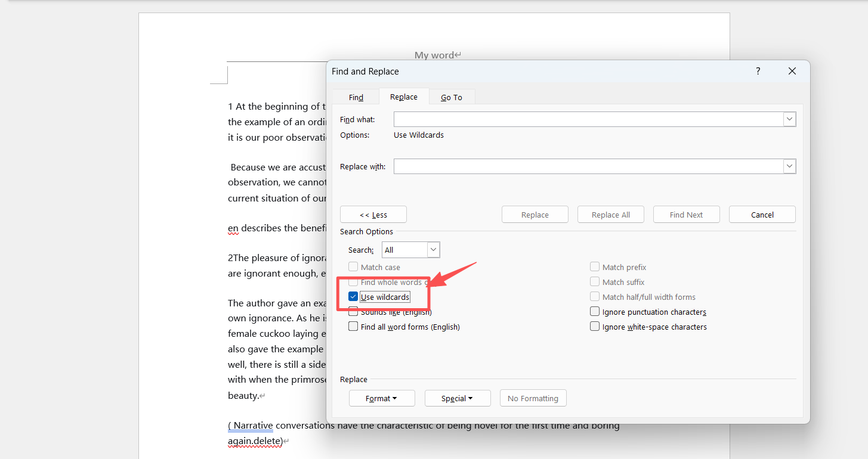The width and height of the screenshot is (868, 459).
Task: Toggle the Match suffix checkbox
Action: click(x=595, y=282)
